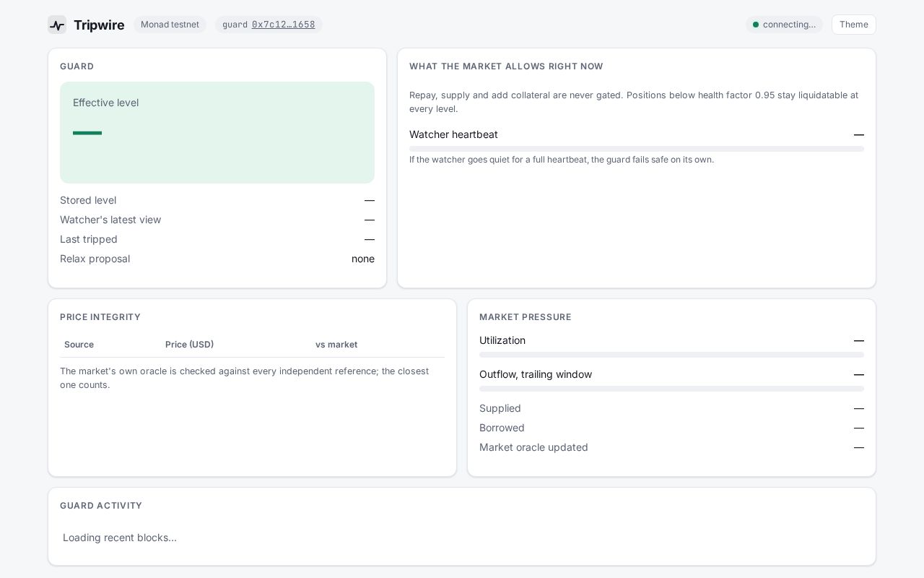The height and width of the screenshot is (578, 924).
Task: Click the Source column header
Action: 79,345
